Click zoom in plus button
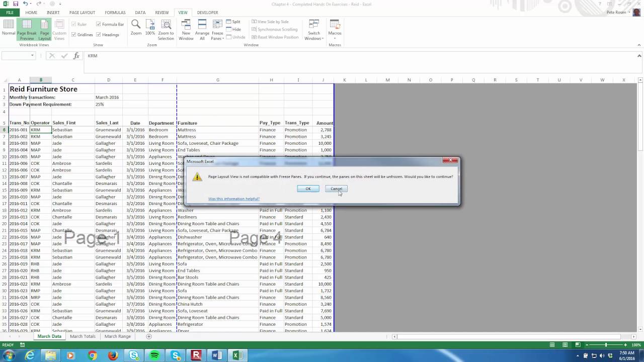Screen dimensions: 644x362 626,344
